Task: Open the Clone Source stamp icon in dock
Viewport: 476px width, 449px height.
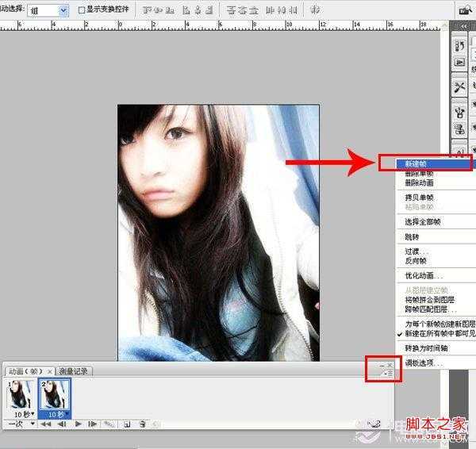Action: coord(459,129)
